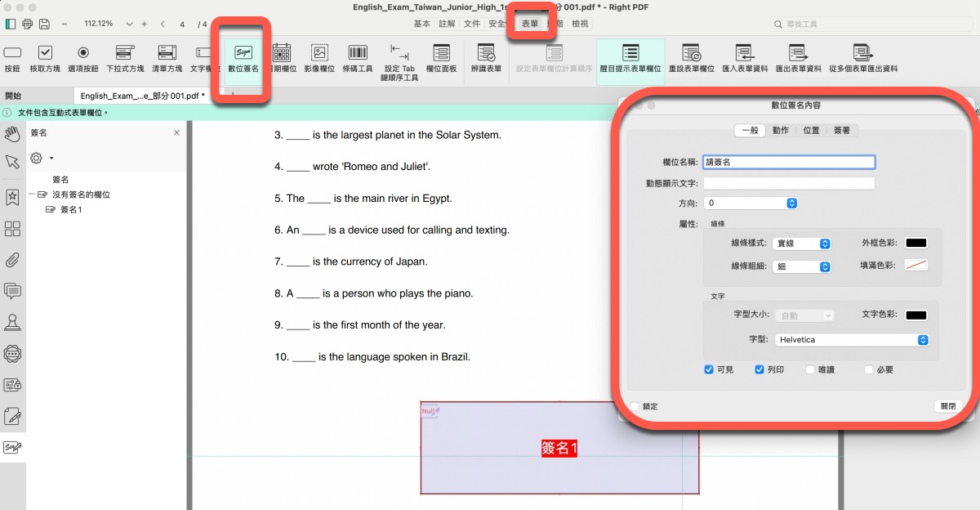Click 匯出表單資料 export form data
980x510 pixels.
[x=799, y=59]
